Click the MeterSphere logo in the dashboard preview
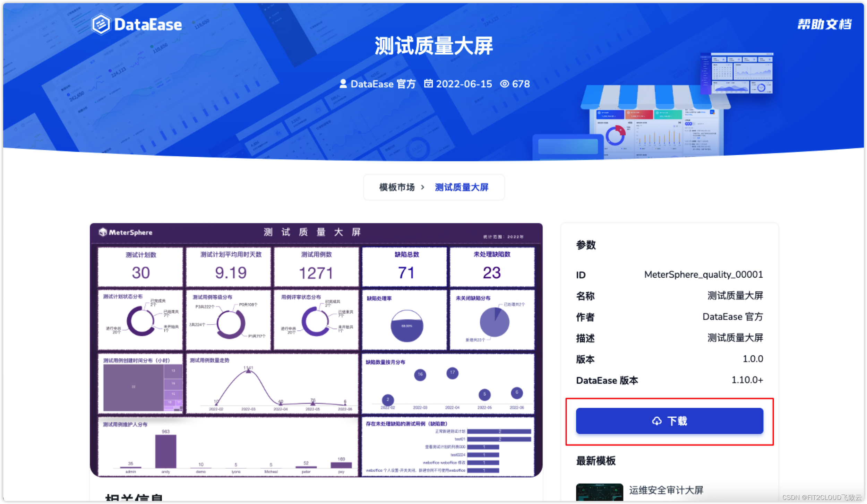 coord(126,232)
